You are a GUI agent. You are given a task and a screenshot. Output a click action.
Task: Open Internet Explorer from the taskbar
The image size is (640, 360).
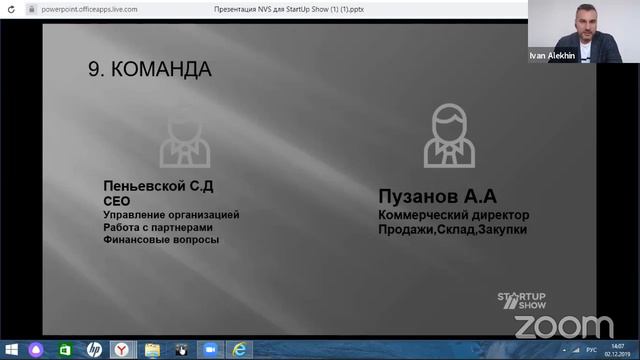pyautogui.click(x=240, y=350)
